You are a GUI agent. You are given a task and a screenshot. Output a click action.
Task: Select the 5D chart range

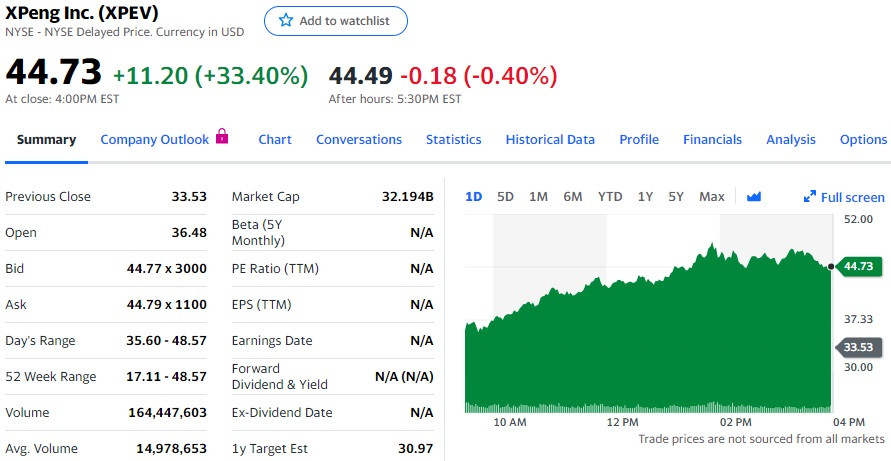(x=505, y=197)
